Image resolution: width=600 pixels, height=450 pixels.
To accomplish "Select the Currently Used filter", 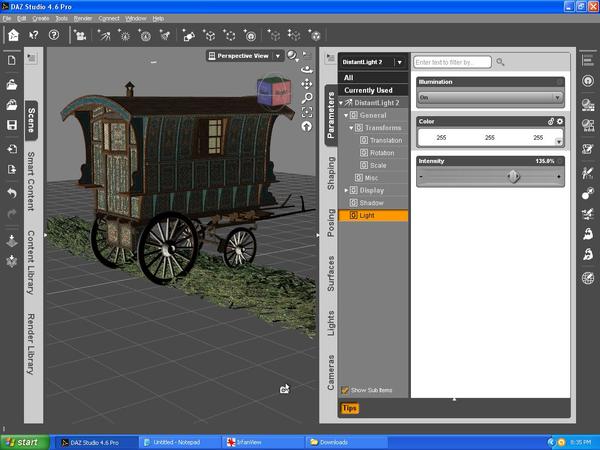I will point(373,90).
